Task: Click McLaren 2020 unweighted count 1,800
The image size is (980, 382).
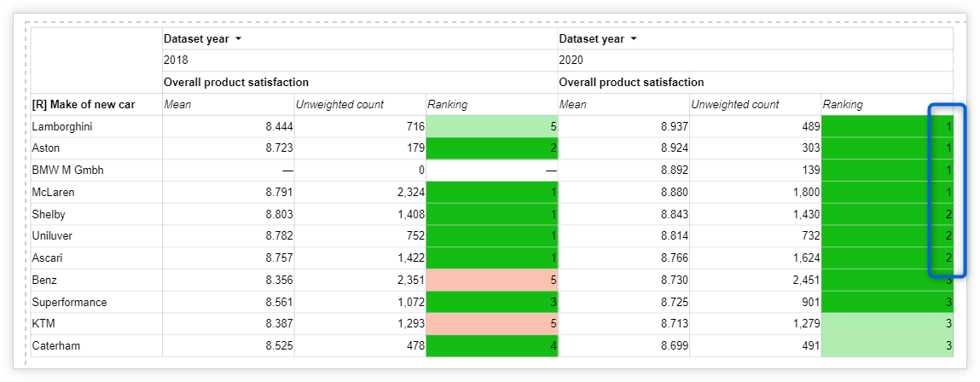Action: point(807,193)
